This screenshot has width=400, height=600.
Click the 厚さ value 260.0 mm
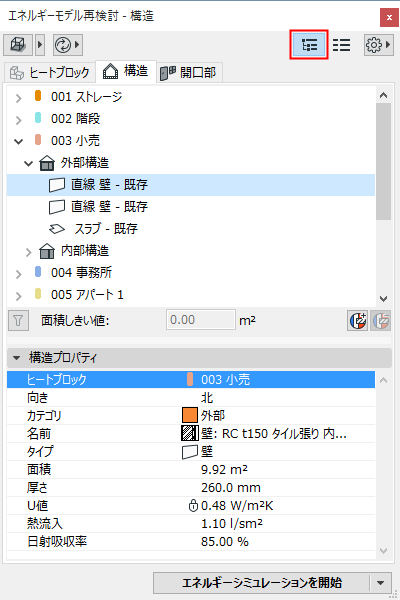coord(231,488)
